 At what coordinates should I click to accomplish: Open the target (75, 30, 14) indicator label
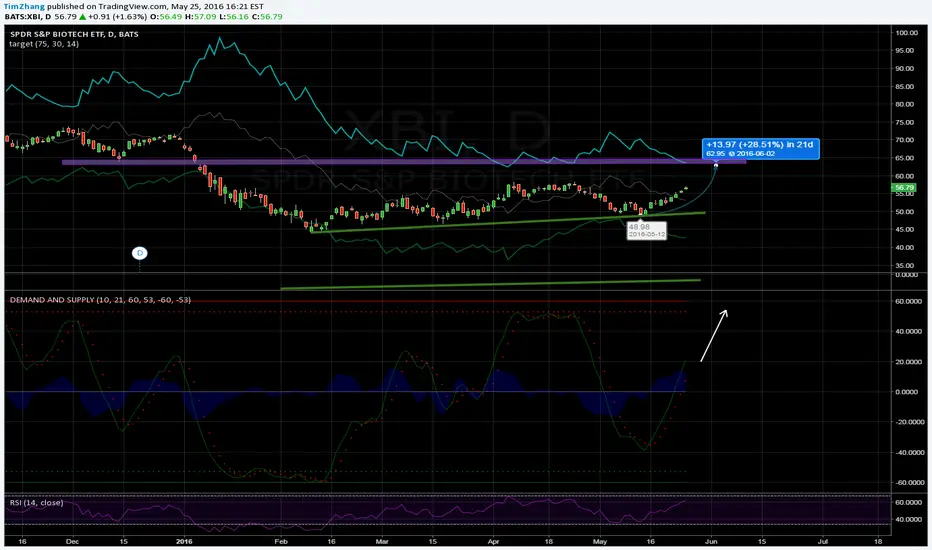(44, 44)
